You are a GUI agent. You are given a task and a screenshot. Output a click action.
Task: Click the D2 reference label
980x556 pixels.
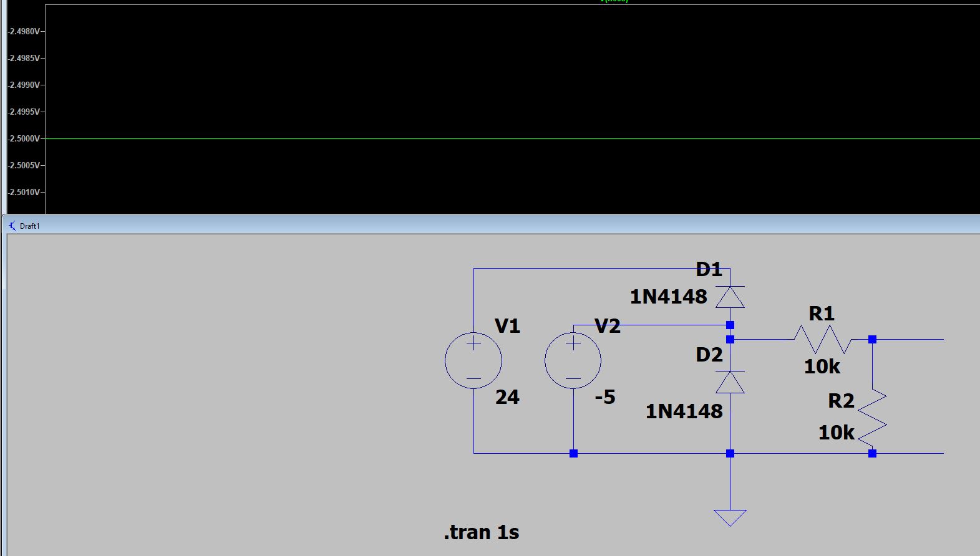click(x=709, y=355)
